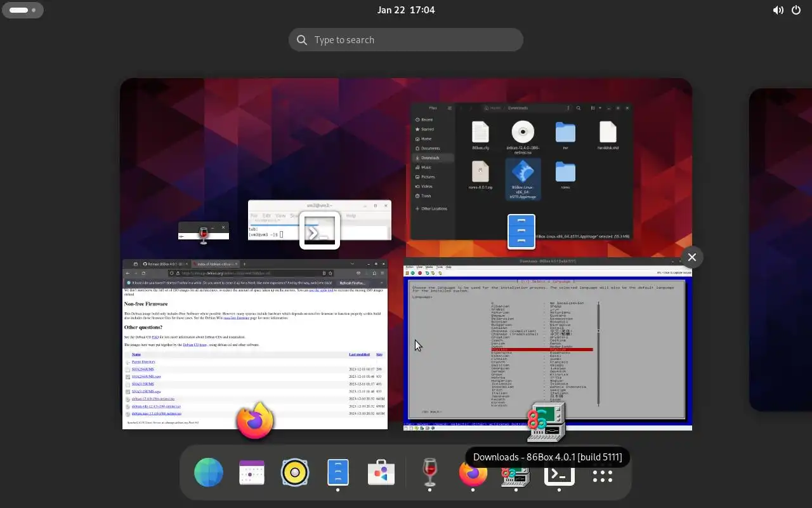The image size is (812, 508).
Task: Open the power menu icon in the top bar
Action: click(x=796, y=10)
